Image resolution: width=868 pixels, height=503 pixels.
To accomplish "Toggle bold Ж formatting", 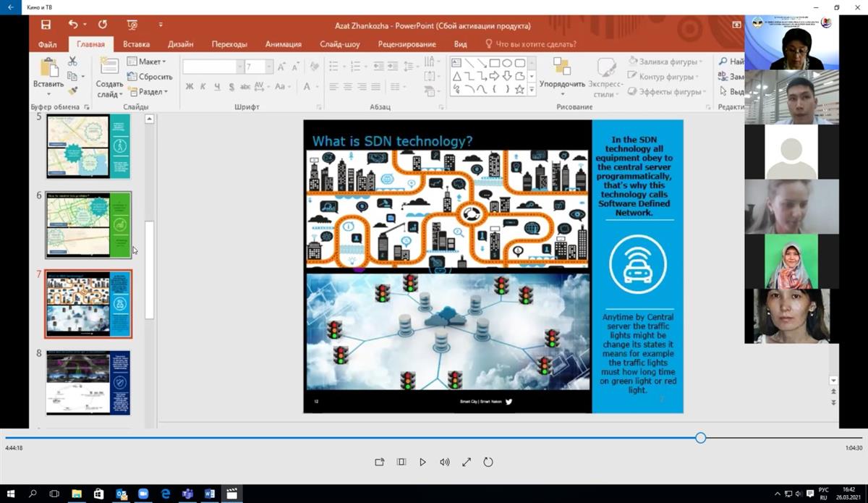I will (x=190, y=87).
